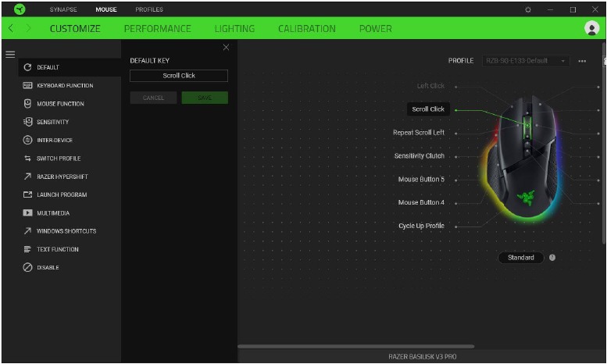Viewport: 607px width, 364px height.
Task: Click the Text Function lines icon
Action: pos(27,249)
